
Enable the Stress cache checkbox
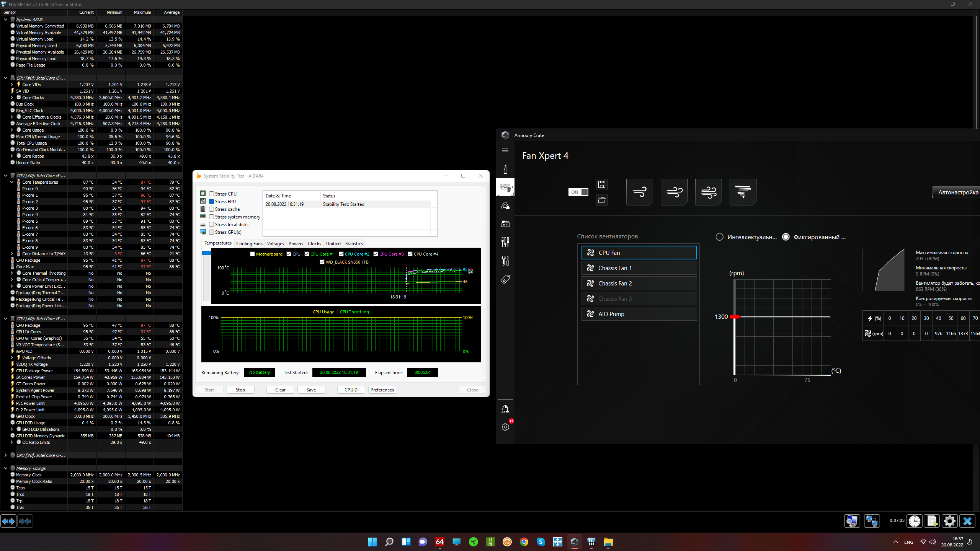(x=211, y=209)
